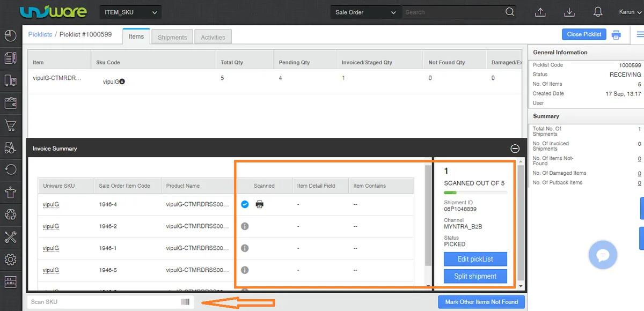Click the Scan SKU input field

tap(105, 302)
